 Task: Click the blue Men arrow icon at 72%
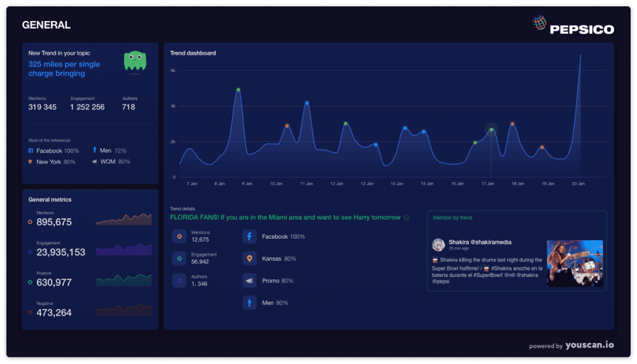(95, 150)
